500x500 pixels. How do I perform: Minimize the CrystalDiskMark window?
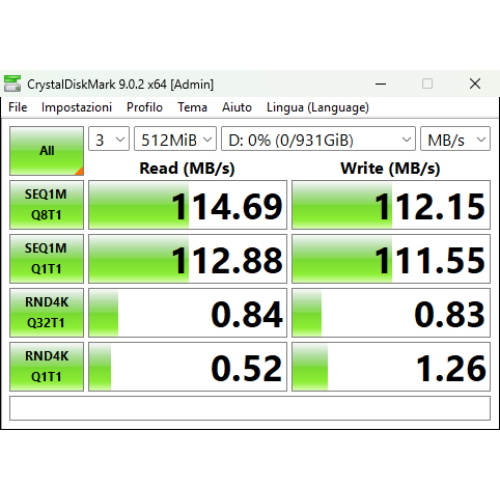click(381, 84)
